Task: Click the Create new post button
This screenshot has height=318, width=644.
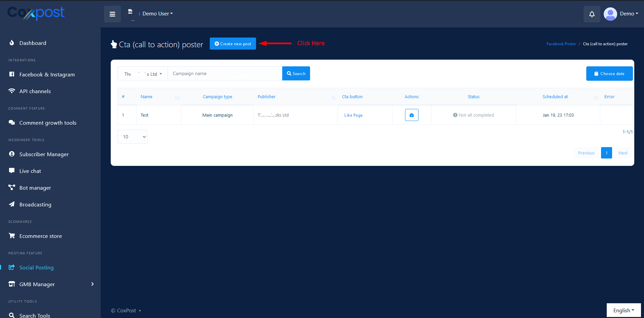Action: pyautogui.click(x=233, y=44)
